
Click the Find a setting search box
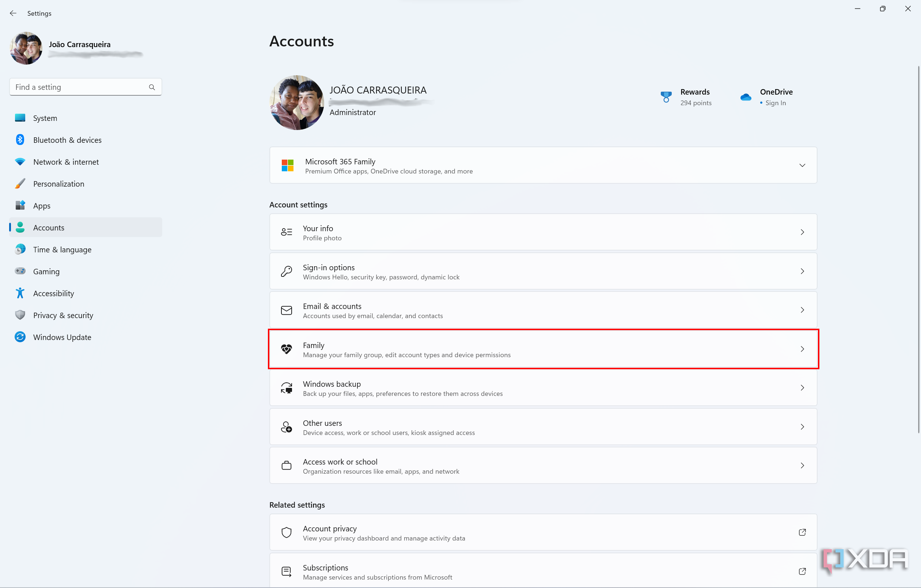[86, 87]
